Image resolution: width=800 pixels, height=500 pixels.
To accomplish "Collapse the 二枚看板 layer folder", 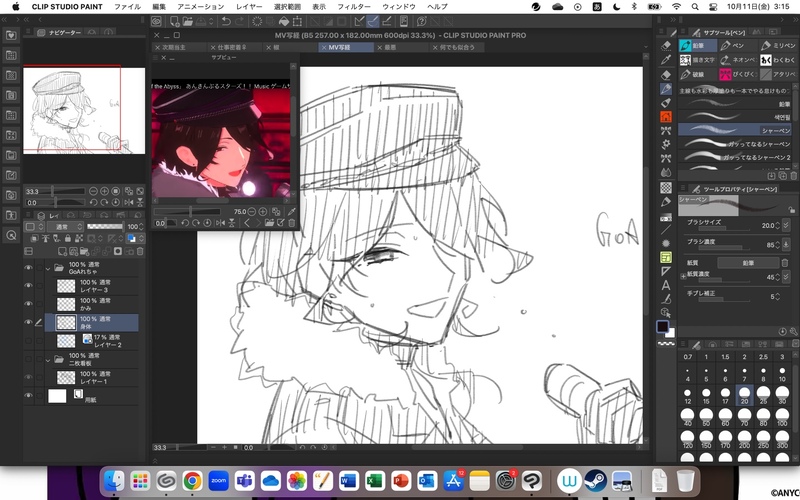I will point(48,360).
